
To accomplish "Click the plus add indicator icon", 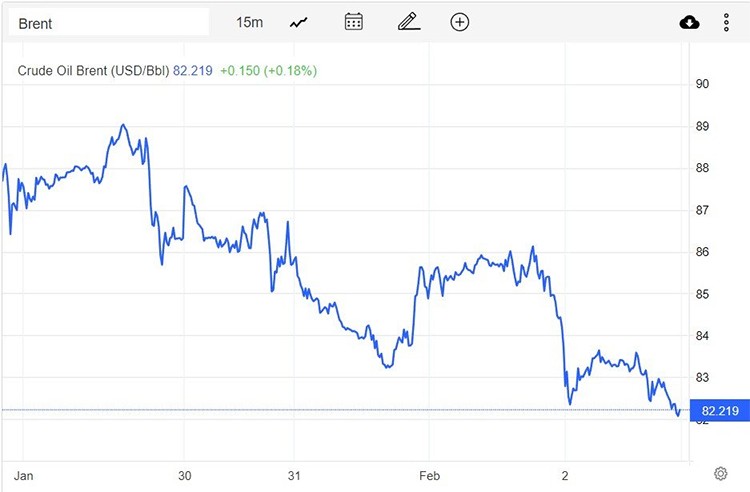I will point(459,22).
